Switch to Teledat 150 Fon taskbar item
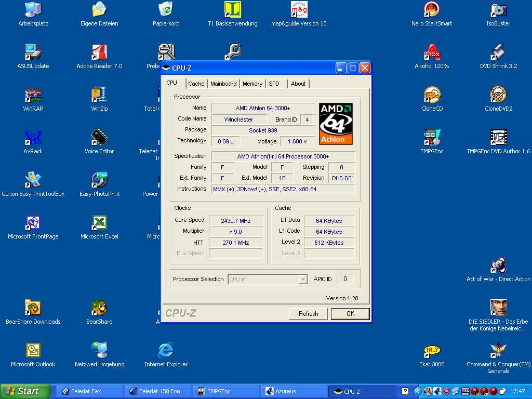Screen dimensions: 532x399 pyautogui.click(x=158, y=391)
